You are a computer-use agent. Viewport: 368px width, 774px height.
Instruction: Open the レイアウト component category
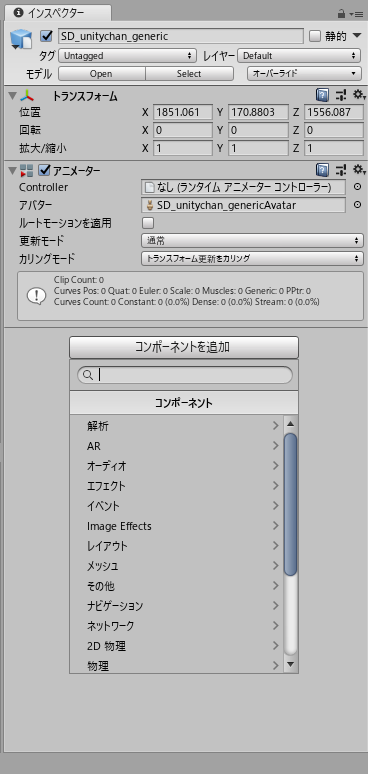177,546
